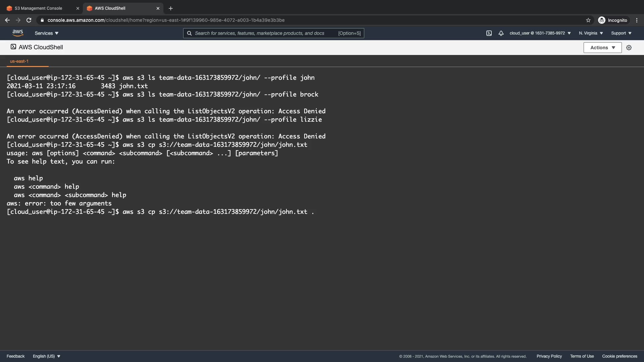Click the Feedback link in footer
Viewport: 644px width, 362px height.
coord(15,356)
